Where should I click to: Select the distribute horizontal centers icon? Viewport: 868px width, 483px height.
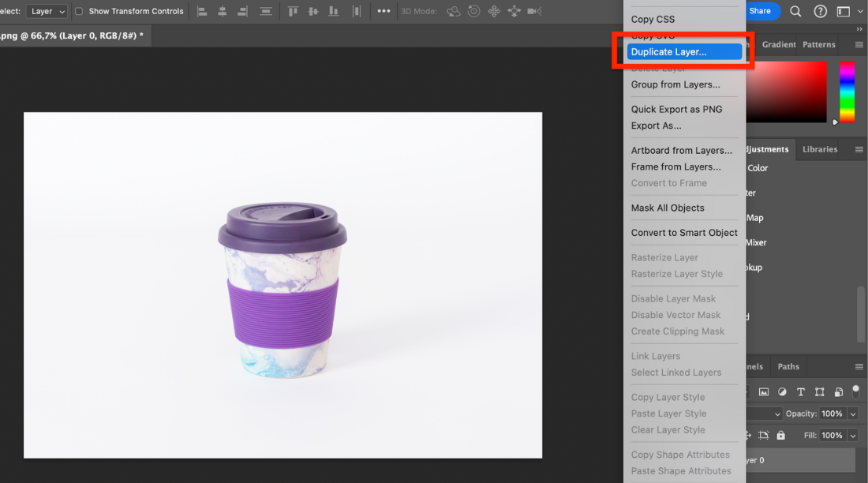coord(357,11)
